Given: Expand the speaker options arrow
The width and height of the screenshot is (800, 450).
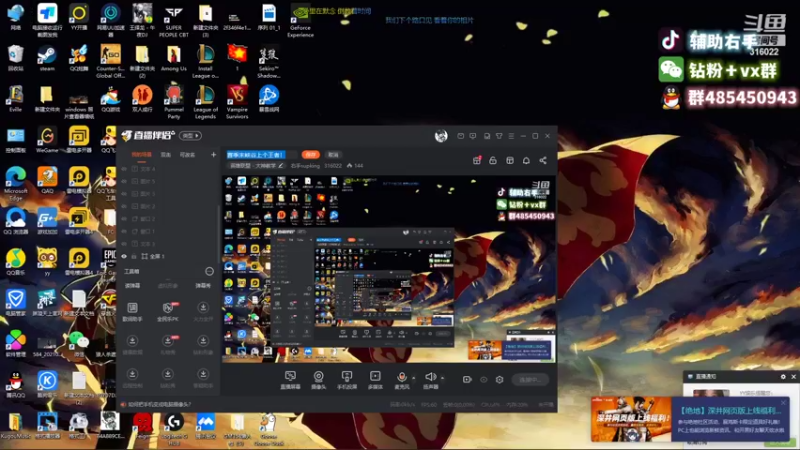Looking at the screenshot, I should (442, 378).
